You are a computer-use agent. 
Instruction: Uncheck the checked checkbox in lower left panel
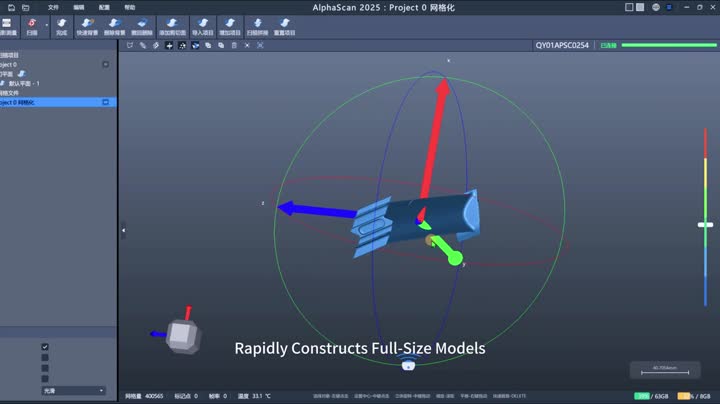click(45, 347)
